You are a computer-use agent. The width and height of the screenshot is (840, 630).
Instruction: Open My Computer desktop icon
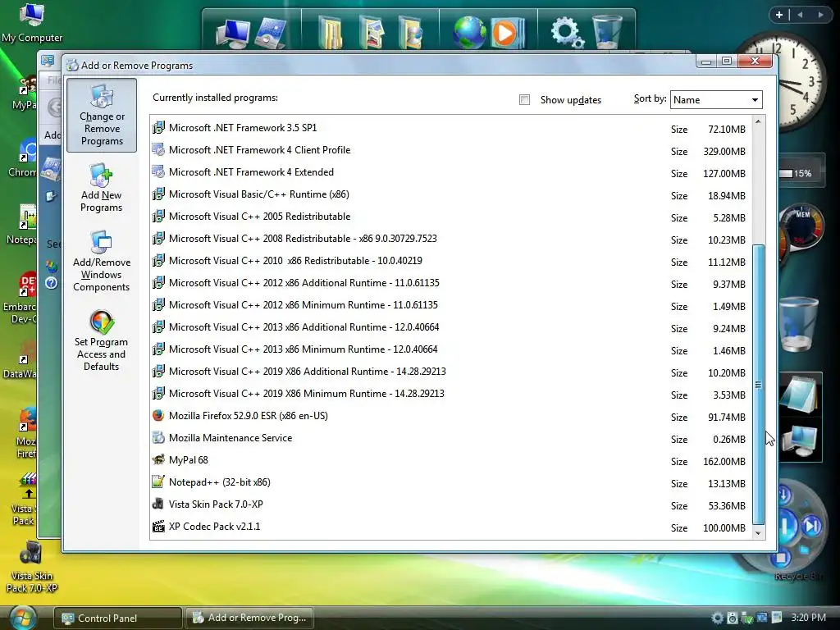point(32,23)
